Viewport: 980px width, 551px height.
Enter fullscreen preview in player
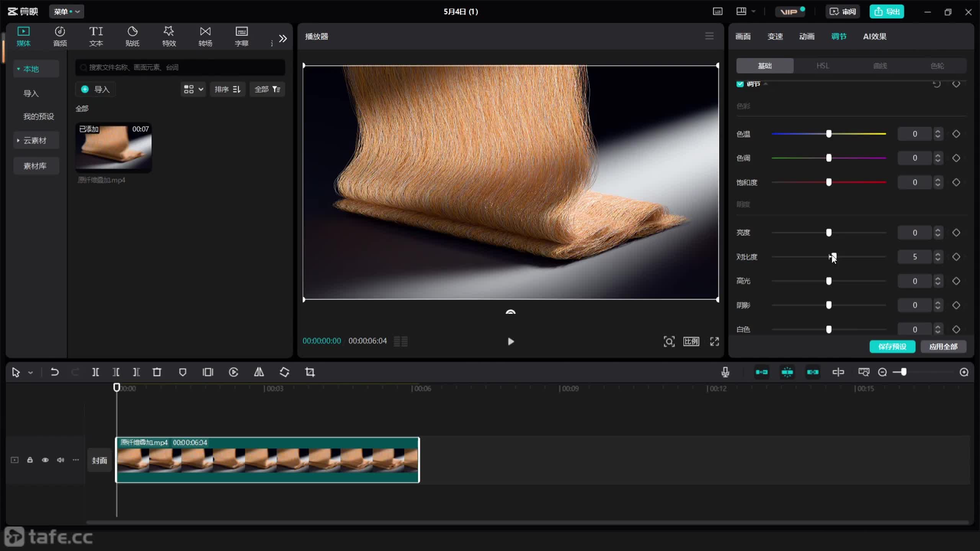pos(714,341)
